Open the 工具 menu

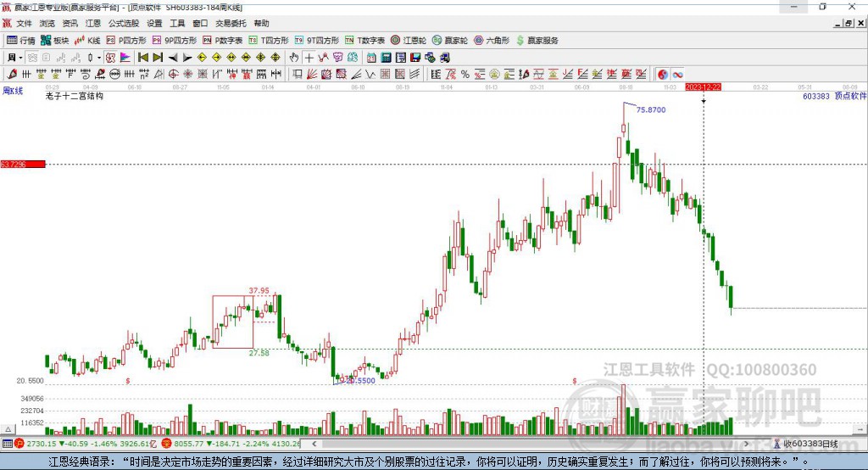(177, 23)
